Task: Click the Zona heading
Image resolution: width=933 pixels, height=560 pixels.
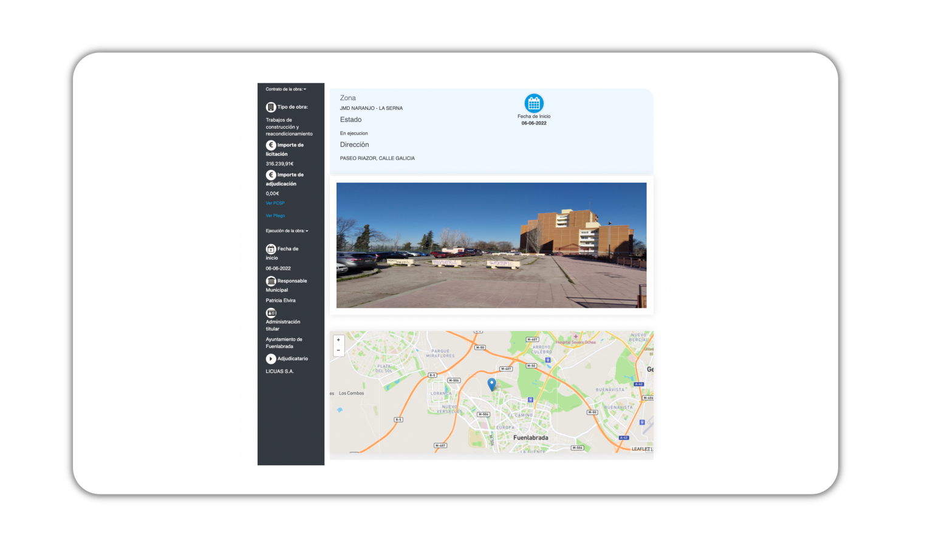Action: click(348, 98)
